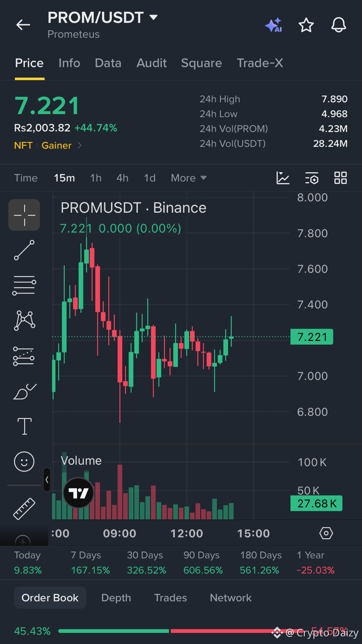Open the emoji sticker tool
This screenshot has width=362, height=644.
[24, 462]
